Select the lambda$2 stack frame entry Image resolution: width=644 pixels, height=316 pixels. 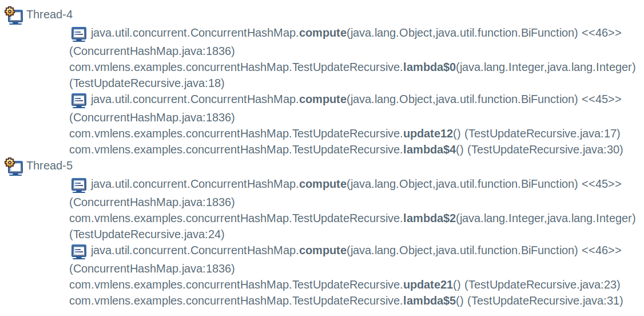tap(352, 226)
